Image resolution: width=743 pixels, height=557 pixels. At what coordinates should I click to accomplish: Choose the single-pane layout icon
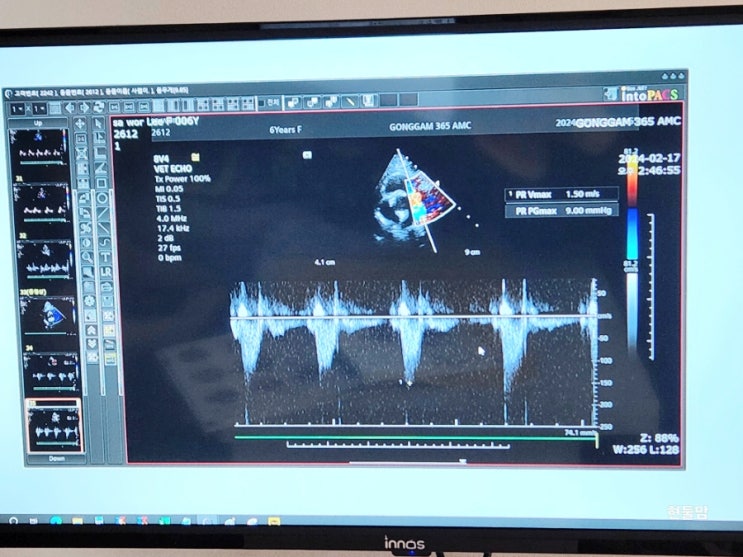pos(158,105)
